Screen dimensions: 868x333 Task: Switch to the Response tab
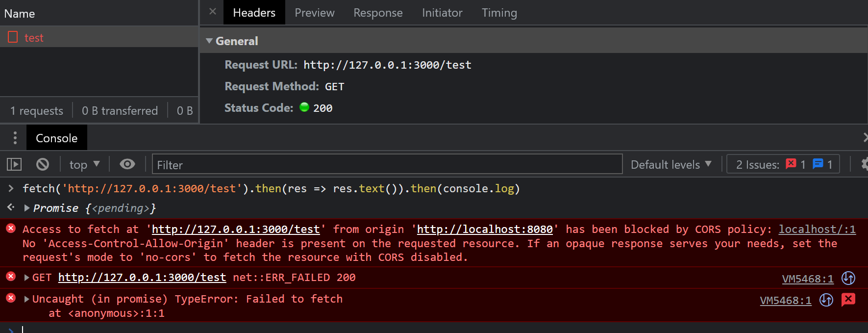tap(378, 13)
